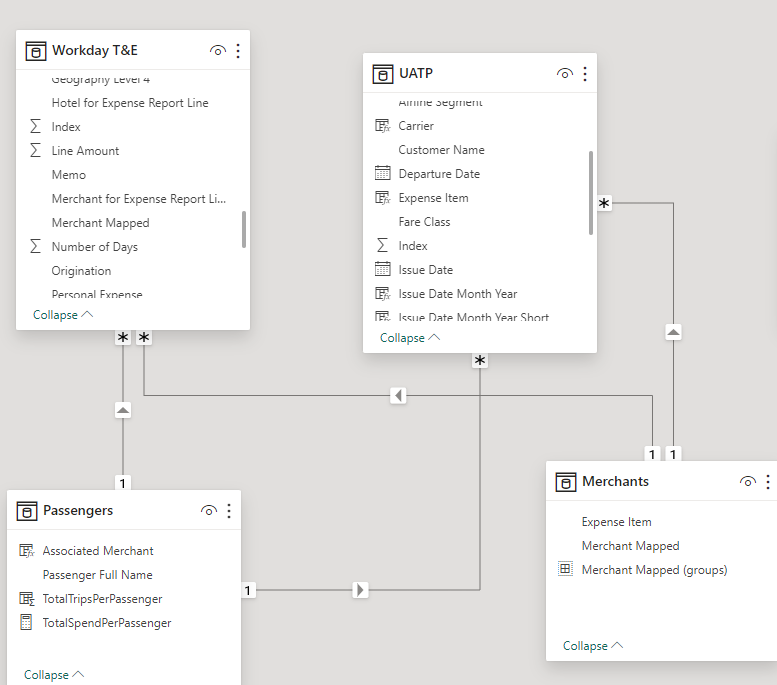
Task: Select TotalSpendPerPassenger measure name
Action: [107, 623]
